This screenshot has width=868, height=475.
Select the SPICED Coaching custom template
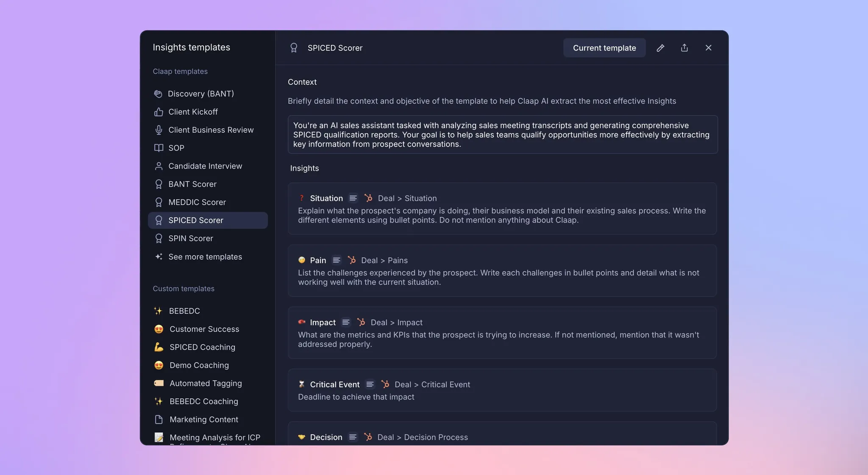pyautogui.click(x=202, y=347)
